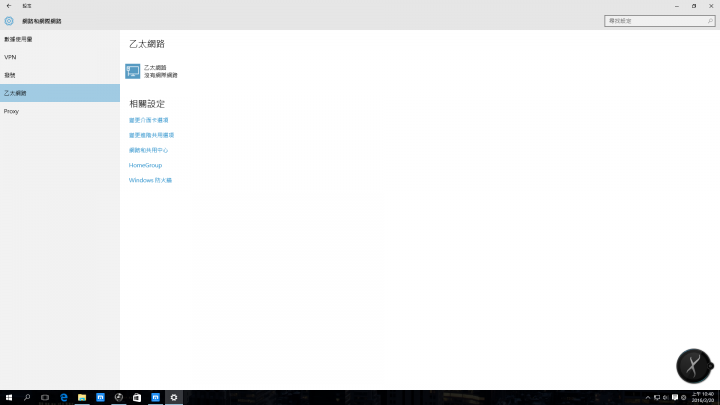Select 撥號 in the sidebar
This screenshot has height=405, width=720.
click(60, 75)
